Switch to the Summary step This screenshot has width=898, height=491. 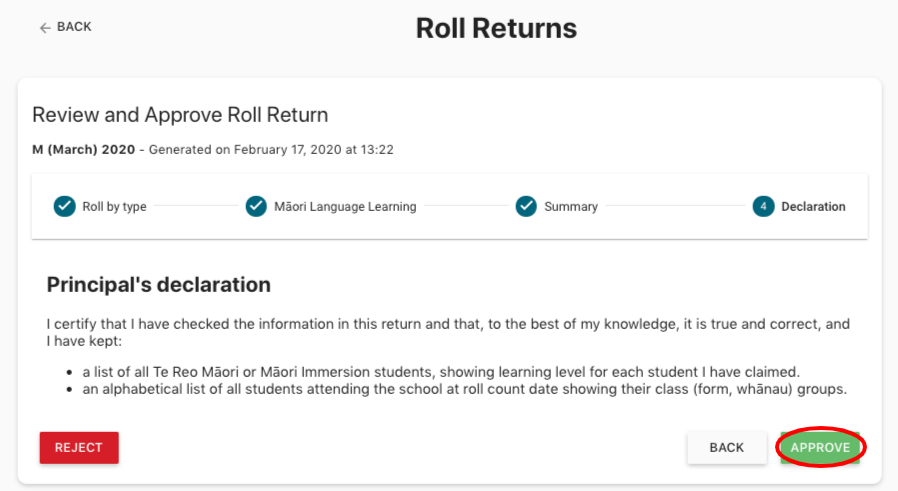(570, 207)
